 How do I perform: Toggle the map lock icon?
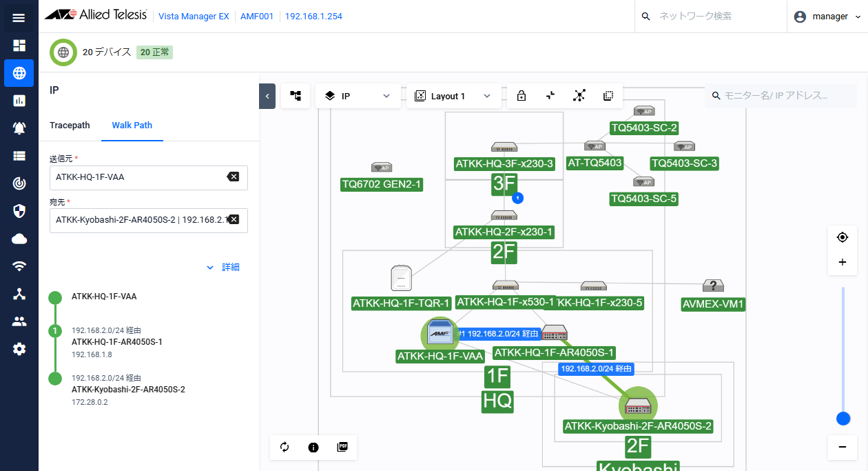[521, 96]
